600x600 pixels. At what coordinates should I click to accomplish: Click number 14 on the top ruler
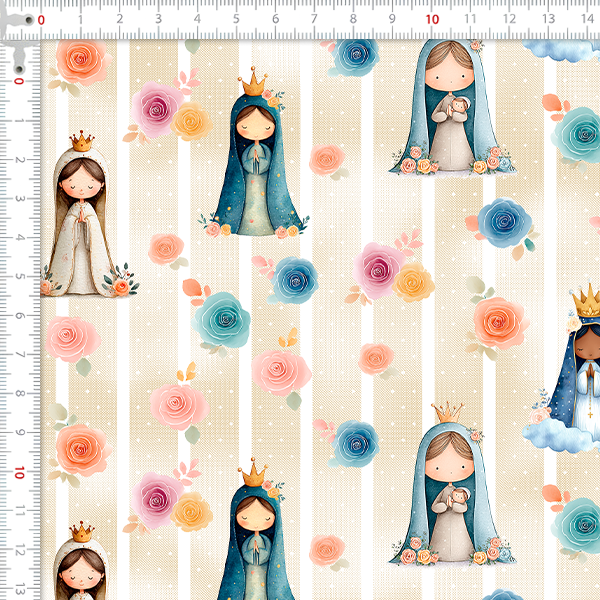[587, 19]
